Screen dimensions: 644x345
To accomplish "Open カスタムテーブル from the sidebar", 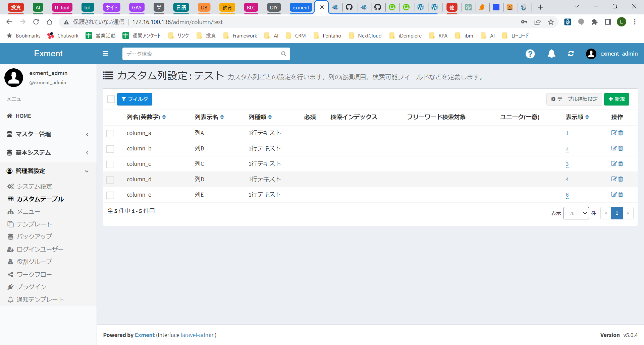I will tap(41, 199).
